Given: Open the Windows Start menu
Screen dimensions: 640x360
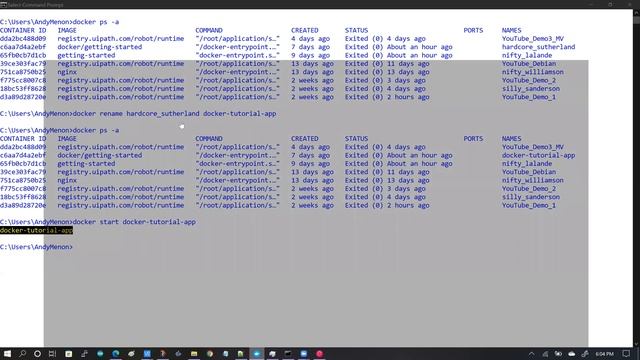Looking at the screenshot, I should pos(7,353).
